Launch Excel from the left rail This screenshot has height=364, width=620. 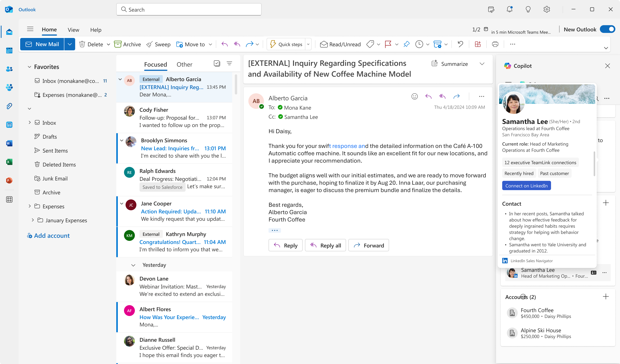pos(9,162)
